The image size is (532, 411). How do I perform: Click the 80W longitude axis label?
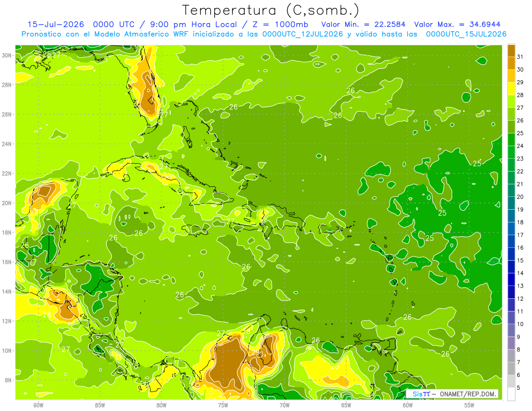pos(161,405)
